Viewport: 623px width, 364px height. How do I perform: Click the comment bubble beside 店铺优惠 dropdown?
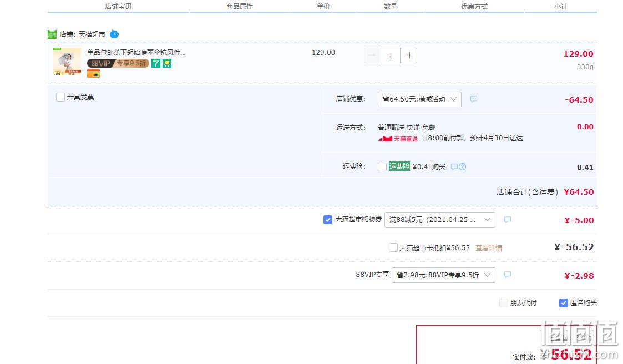pyautogui.click(x=474, y=99)
